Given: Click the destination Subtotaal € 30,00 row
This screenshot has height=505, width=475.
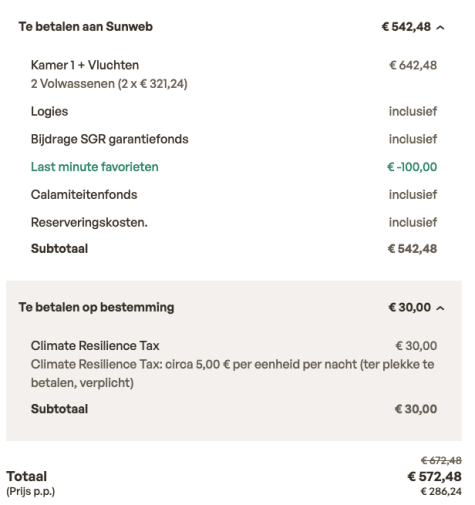Looking at the screenshot, I should (234, 409).
